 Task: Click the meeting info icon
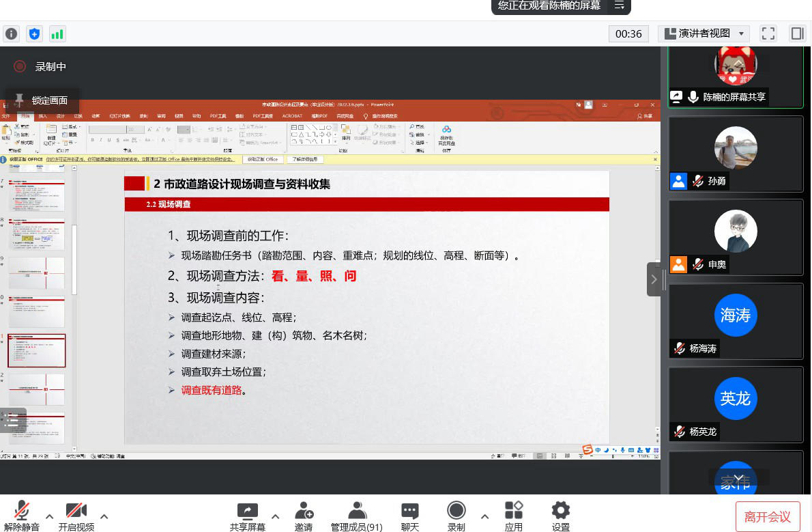(11, 33)
